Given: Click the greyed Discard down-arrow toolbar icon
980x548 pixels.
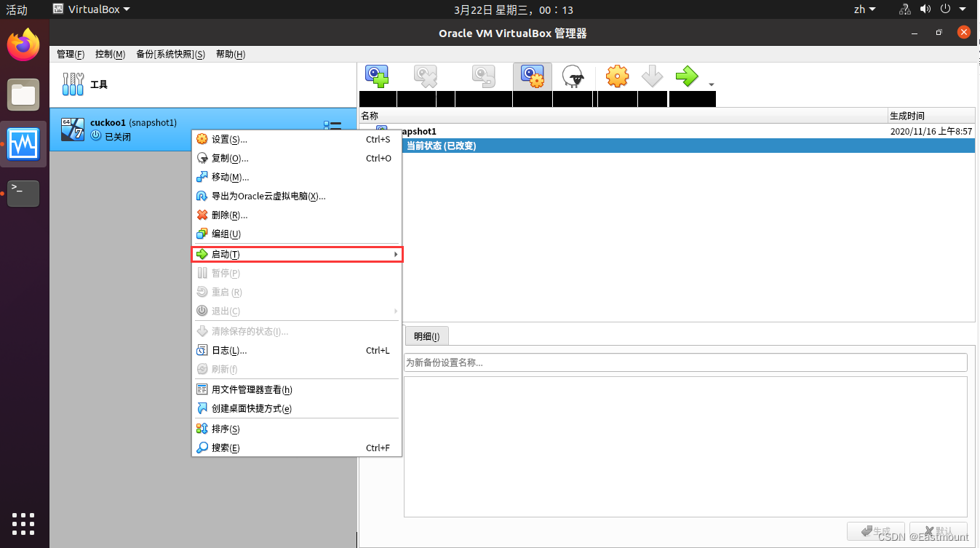Looking at the screenshot, I should pos(652,76).
